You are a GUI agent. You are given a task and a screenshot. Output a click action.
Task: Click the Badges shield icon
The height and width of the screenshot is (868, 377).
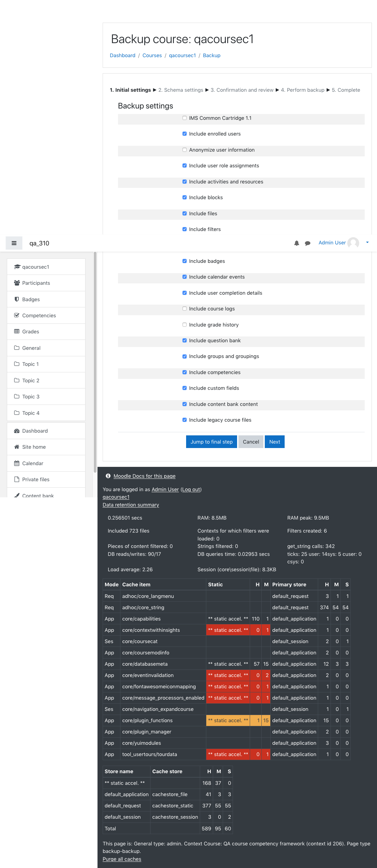(17, 299)
